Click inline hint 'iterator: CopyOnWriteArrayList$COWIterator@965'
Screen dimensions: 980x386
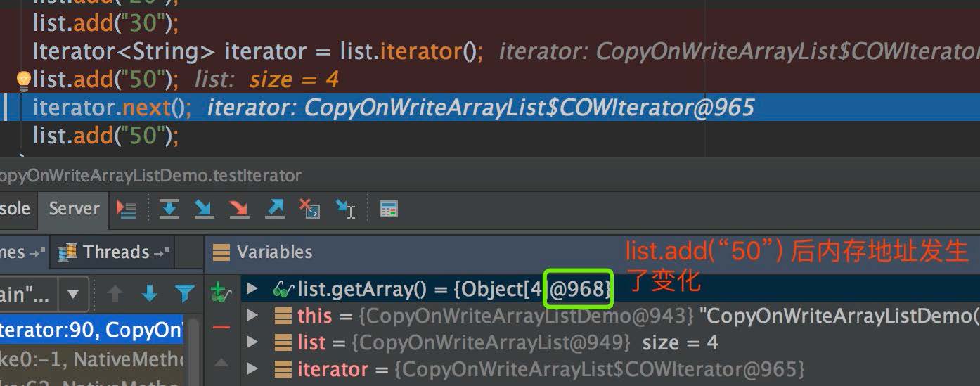481,108
